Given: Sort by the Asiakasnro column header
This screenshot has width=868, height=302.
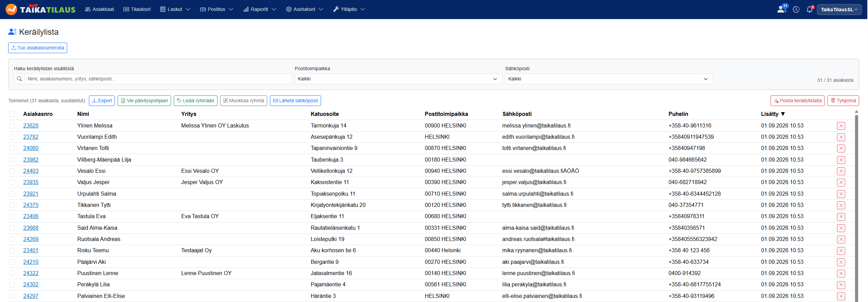Looking at the screenshot, I should click(38, 114).
